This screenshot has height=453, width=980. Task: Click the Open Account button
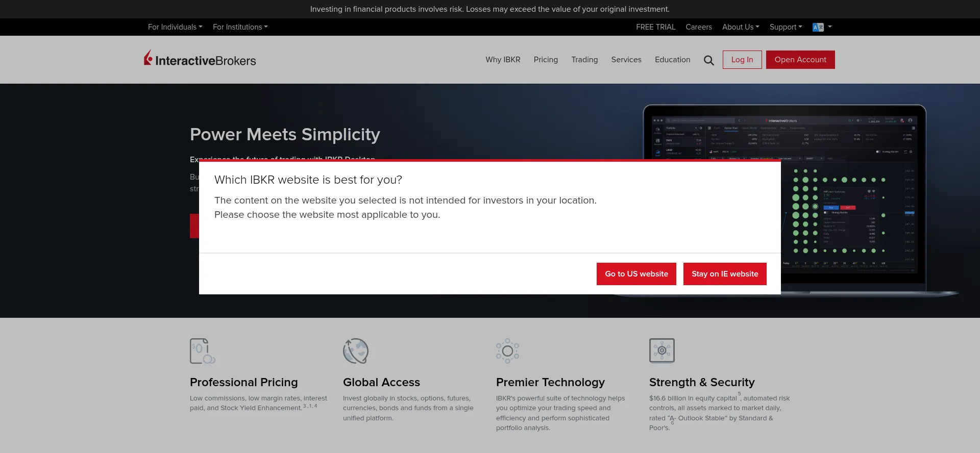tap(800, 60)
